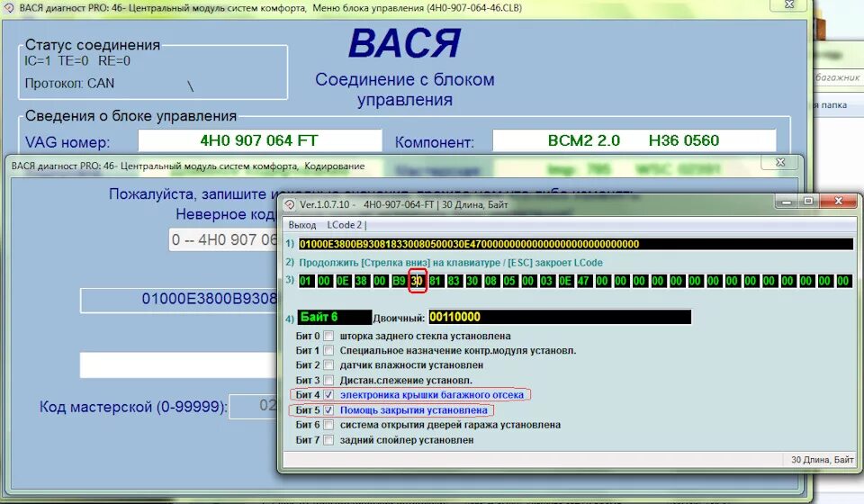Enable the Бит 1 special control module checkbox

tap(328, 350)
